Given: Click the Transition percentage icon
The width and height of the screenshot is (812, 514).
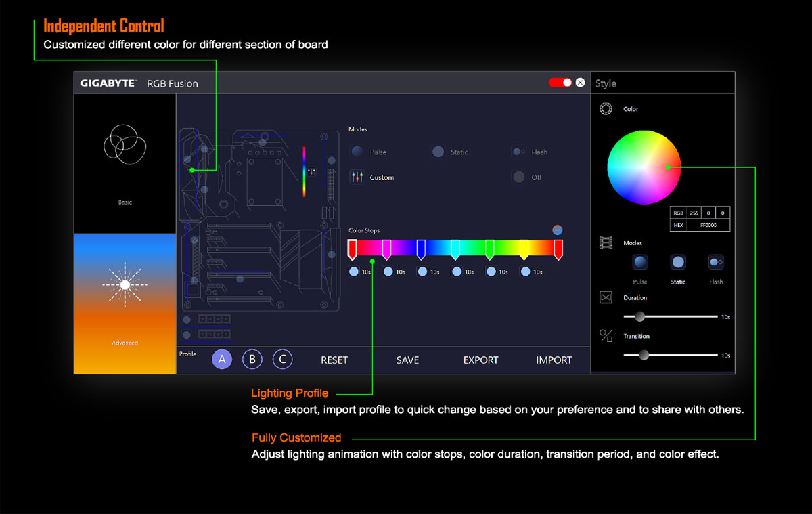Looking at the screenshot, I should (x=606, y=335).
